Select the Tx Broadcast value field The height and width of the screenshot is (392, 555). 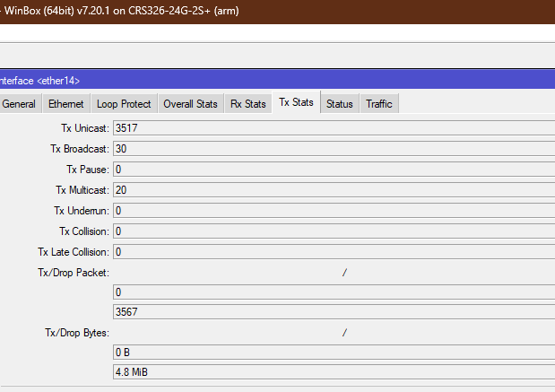[x=334, y=149]
